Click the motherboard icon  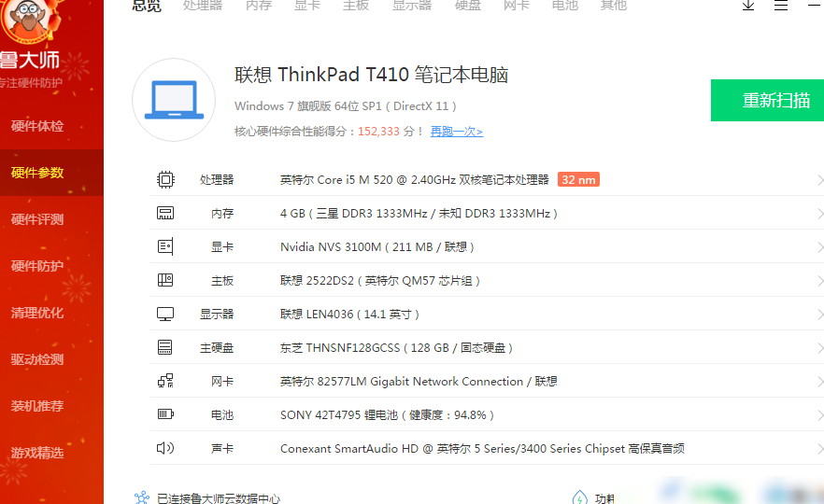click(165, 280)
